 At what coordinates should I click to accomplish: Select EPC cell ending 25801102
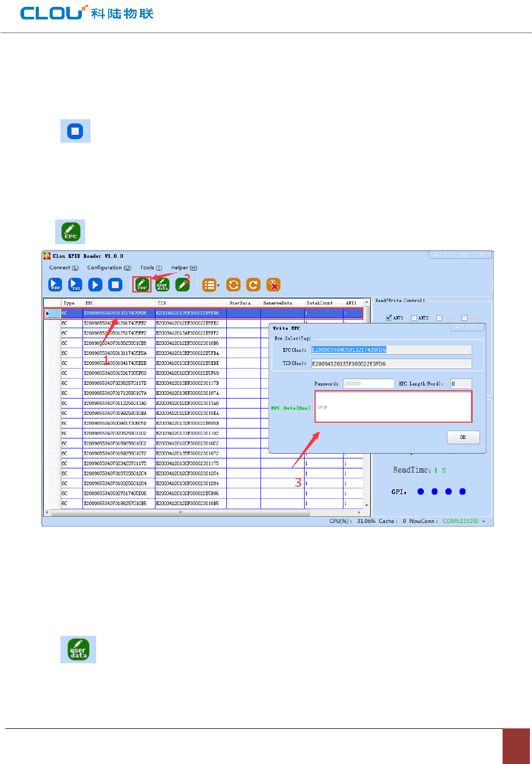tap(119, 434)
